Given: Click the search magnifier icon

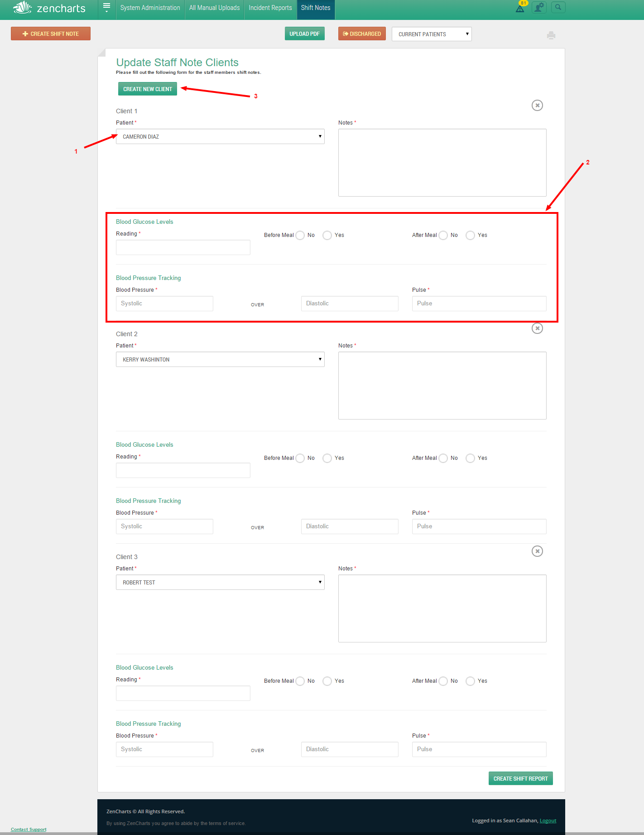Looking at the screenshot, I should click(x=558, y=7).
